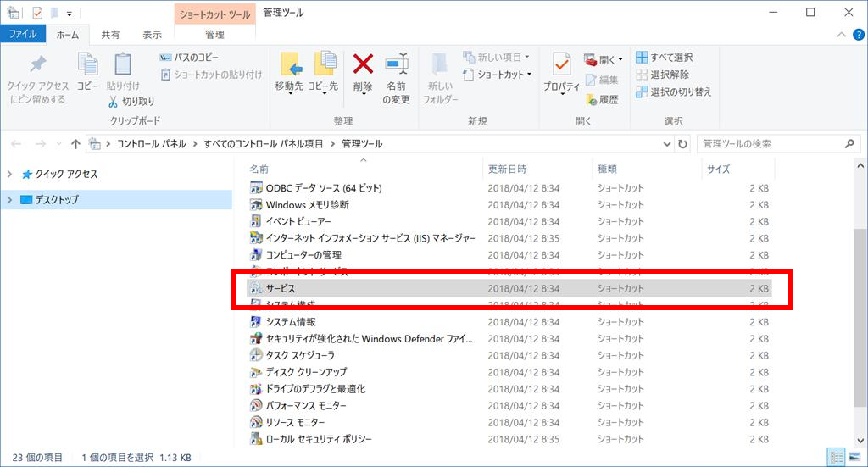Expand the Quick Access tree node
Viewport: 868px width, 467px height.
(x=9, y=175)
